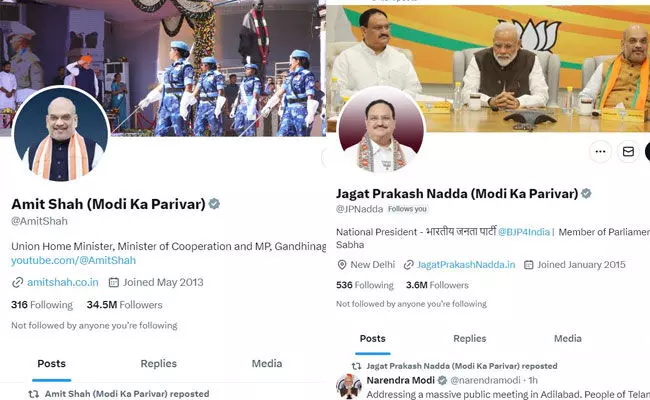
Task: Click the repost icon above Nadda reposted
Action: (356, 366)
